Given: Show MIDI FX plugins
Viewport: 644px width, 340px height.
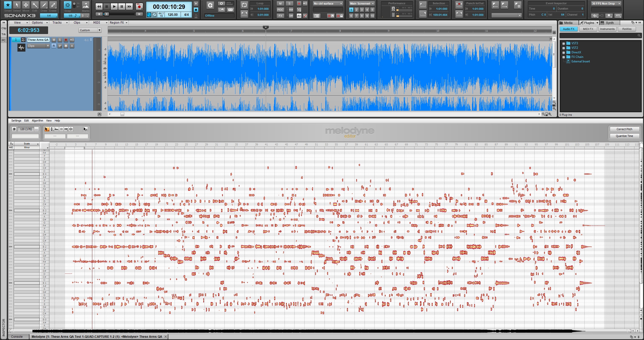Looking at the screenshot, I should pyautogui.click(x=588, y=29).
